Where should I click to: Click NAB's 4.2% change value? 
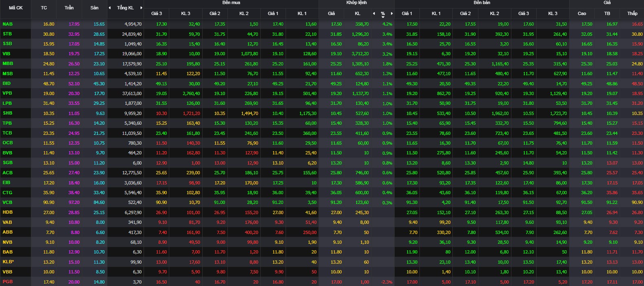point(387,24)
